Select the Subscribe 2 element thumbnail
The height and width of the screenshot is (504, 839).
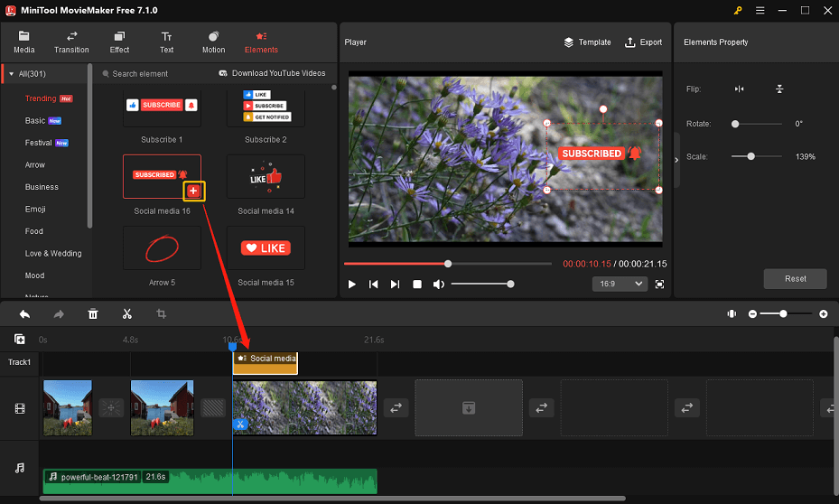266,107
